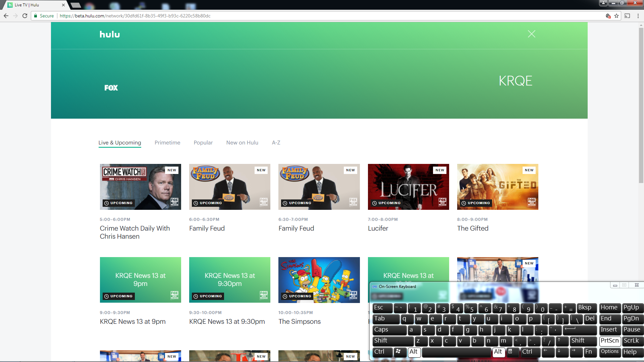Select the Live & Upcoming tab
Viewport: 644px width, 362px height.
pyautogui.click(x=120, y=143)
